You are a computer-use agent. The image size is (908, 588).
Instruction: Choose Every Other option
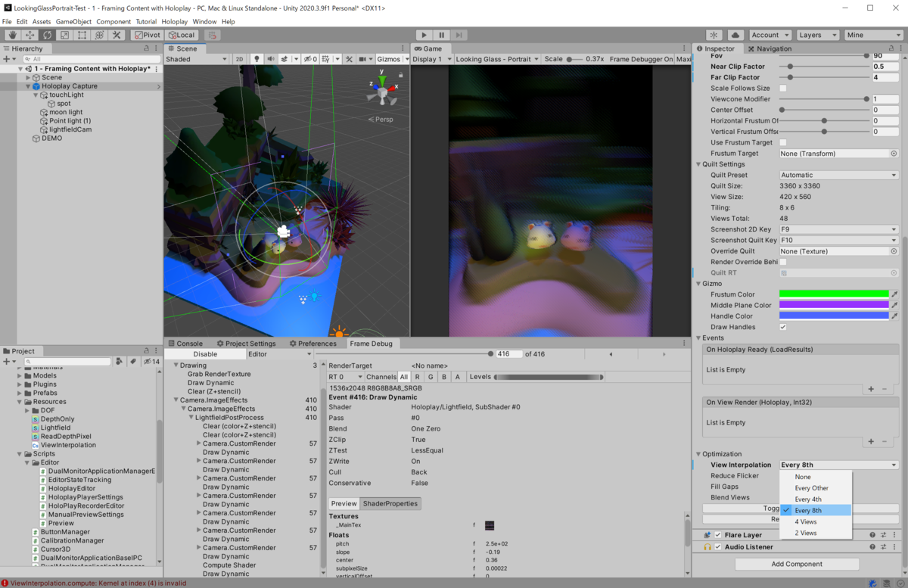coord(816,488)
